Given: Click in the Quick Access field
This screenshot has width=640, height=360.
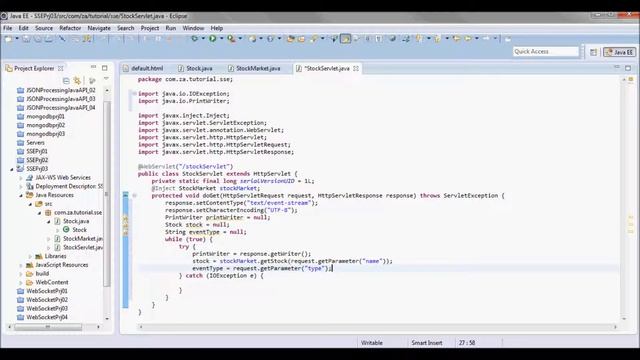Looking at the screenshot, I should click(546, 52).
